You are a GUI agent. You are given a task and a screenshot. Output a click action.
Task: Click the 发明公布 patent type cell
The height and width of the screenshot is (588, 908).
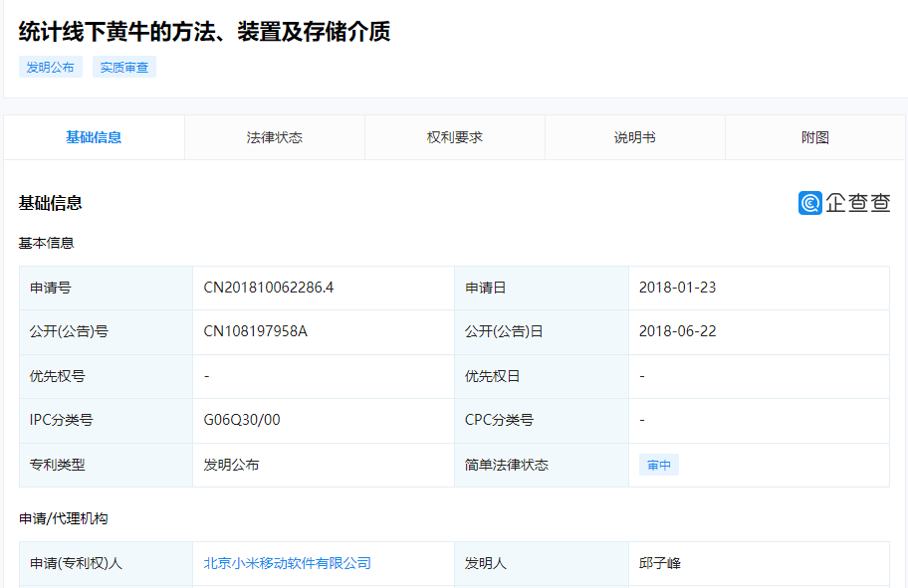231,465
